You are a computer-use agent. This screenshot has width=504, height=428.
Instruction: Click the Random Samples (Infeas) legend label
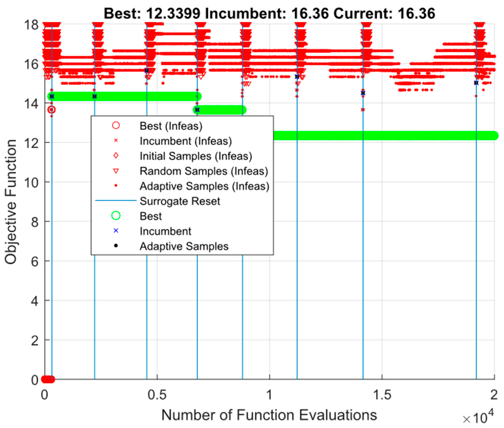coord(204,171)
